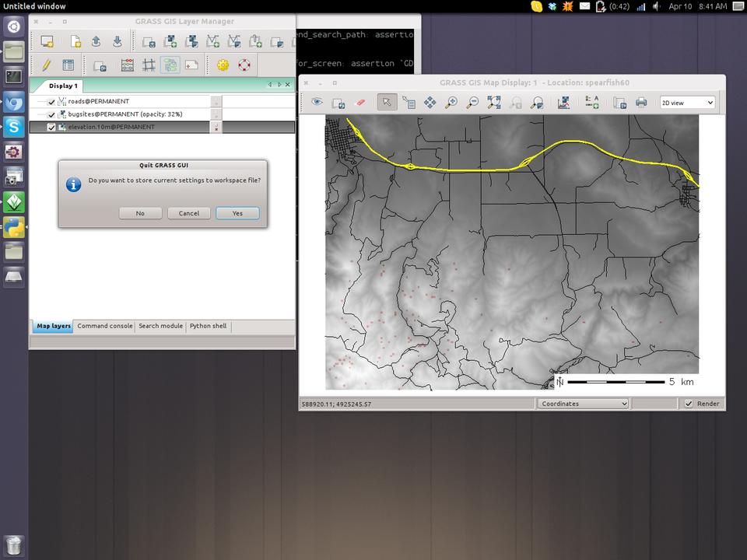This screenshot has width=747, height=560.
Task: Open the Skype icon in launcher
Action: pos(14,127)
